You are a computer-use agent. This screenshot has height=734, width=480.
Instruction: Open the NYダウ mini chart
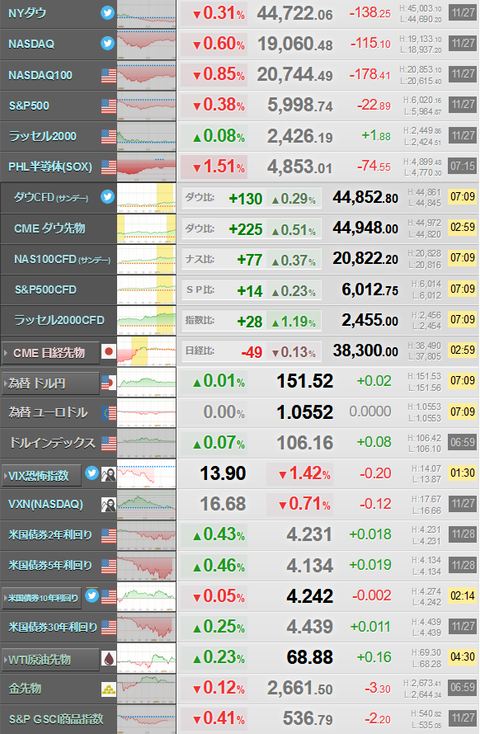coord(147,15)
